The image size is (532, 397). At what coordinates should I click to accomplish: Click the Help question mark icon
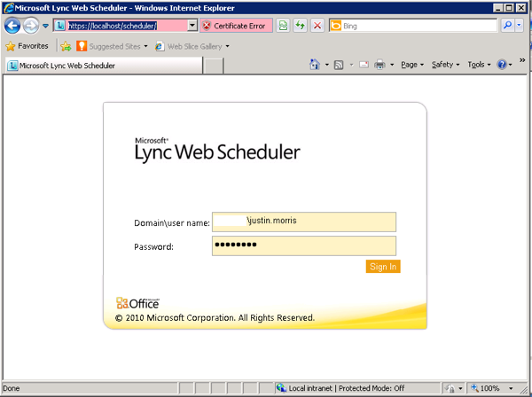(502, 65)
